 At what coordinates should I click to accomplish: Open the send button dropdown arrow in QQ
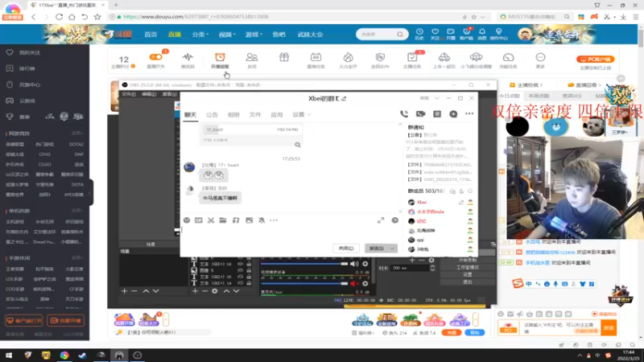[392, 249]
